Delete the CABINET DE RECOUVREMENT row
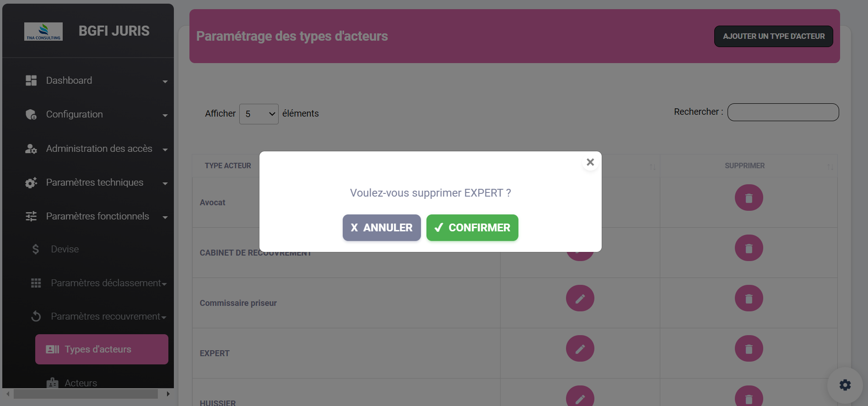The image size is (868, 406). [749, 248]
